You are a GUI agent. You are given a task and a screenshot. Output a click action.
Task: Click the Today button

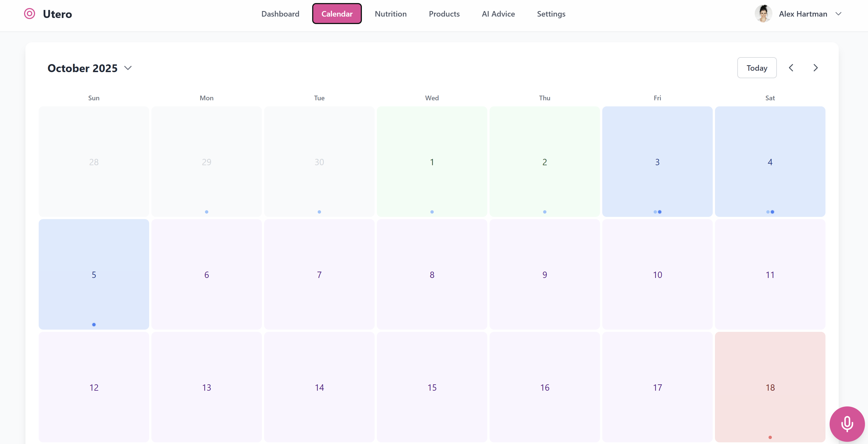click(x=756, y=68)
